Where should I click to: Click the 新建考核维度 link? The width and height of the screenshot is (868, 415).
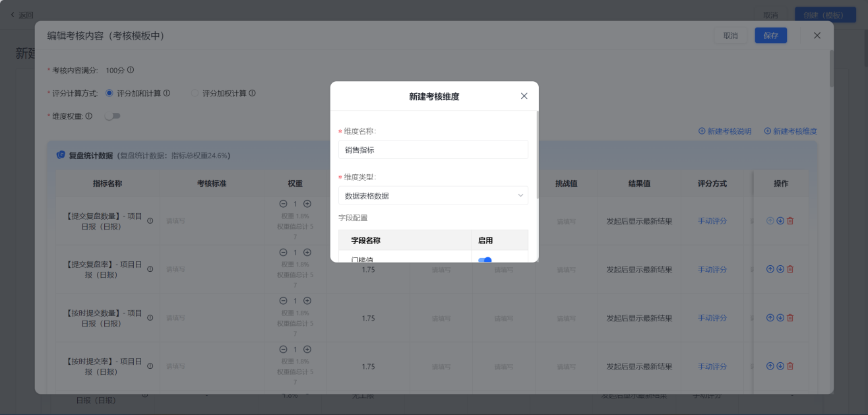tap(791, 131)
